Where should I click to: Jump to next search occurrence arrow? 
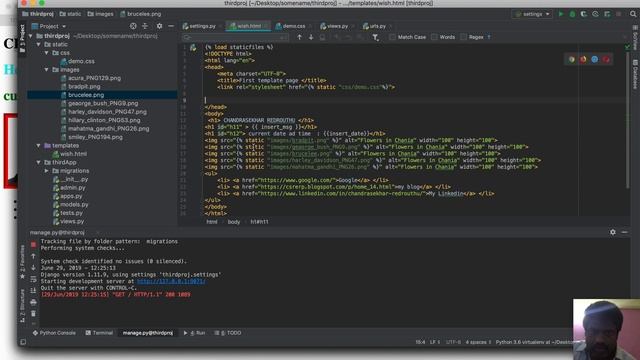click(311, 37)
